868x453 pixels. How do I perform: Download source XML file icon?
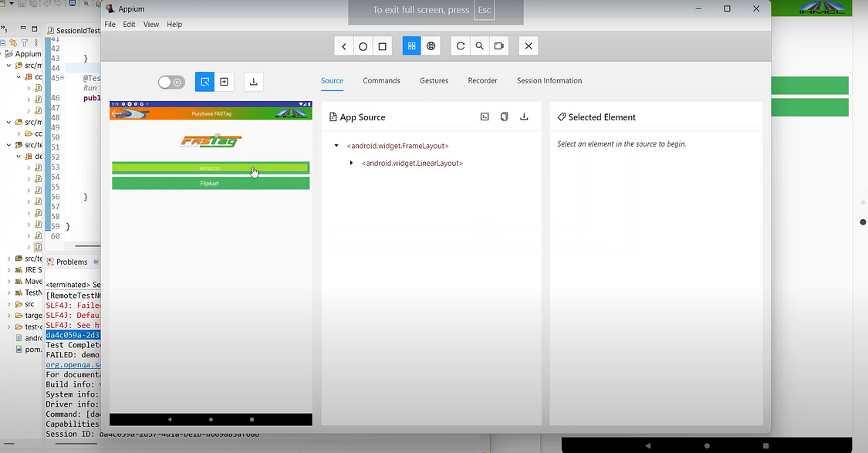pos(524,117)
